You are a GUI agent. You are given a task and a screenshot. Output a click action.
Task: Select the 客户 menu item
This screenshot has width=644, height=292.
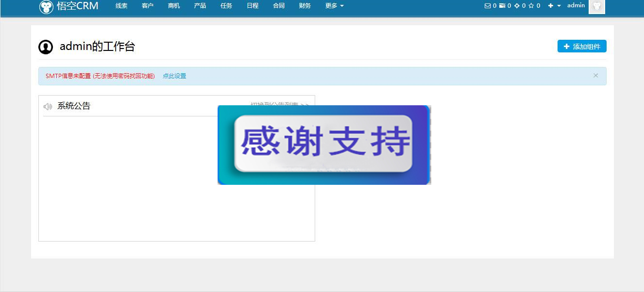[147, 5]
